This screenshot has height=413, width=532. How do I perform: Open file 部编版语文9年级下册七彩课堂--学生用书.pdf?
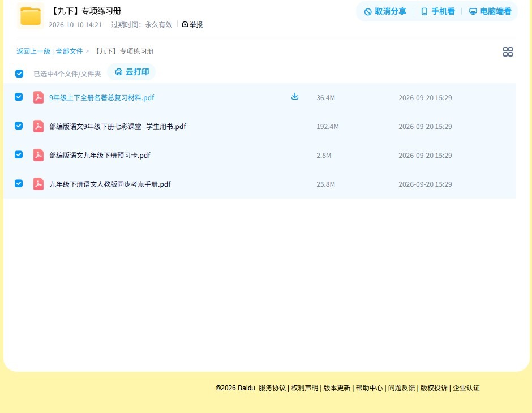click(117, 127)
